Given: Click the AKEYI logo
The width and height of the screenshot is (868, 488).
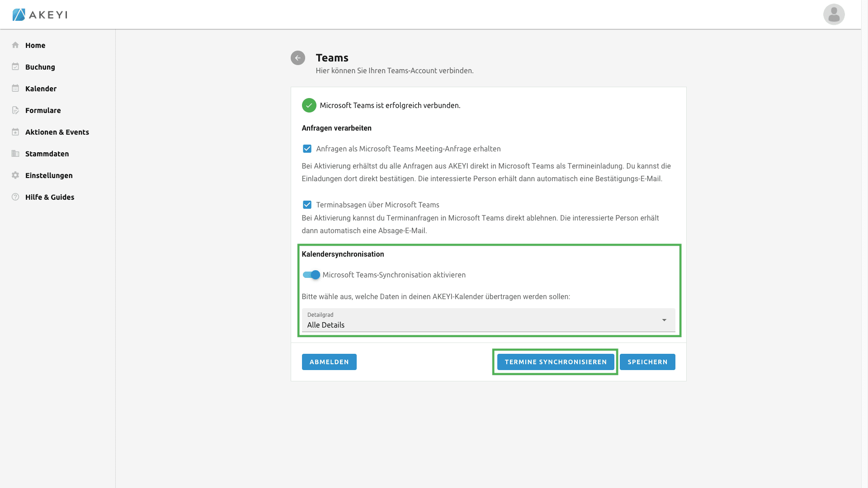Looking at the screenshot, I should tap(40, 14).
